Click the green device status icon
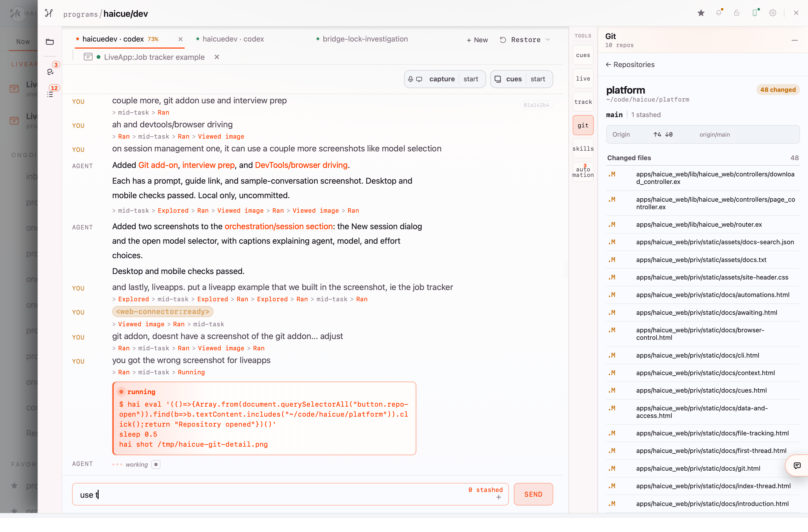The image size is (808, 532). point(755,13)
